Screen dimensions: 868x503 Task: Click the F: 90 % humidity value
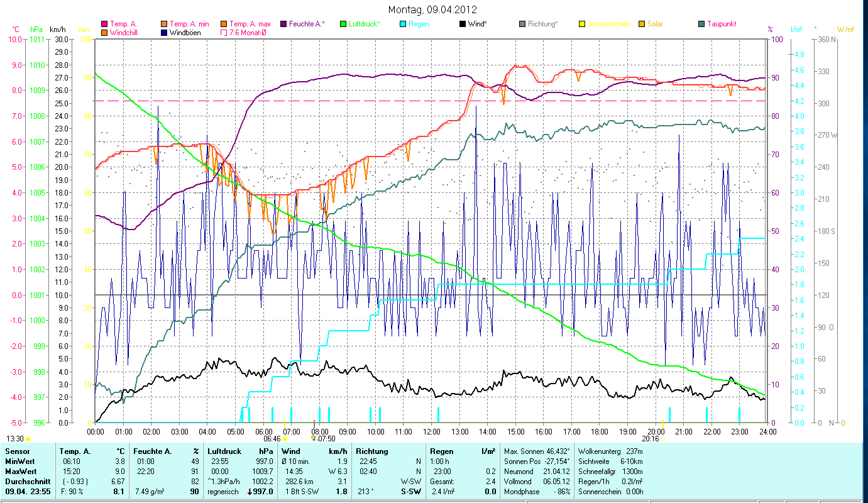pyautogui.click(x=74, y=492)
